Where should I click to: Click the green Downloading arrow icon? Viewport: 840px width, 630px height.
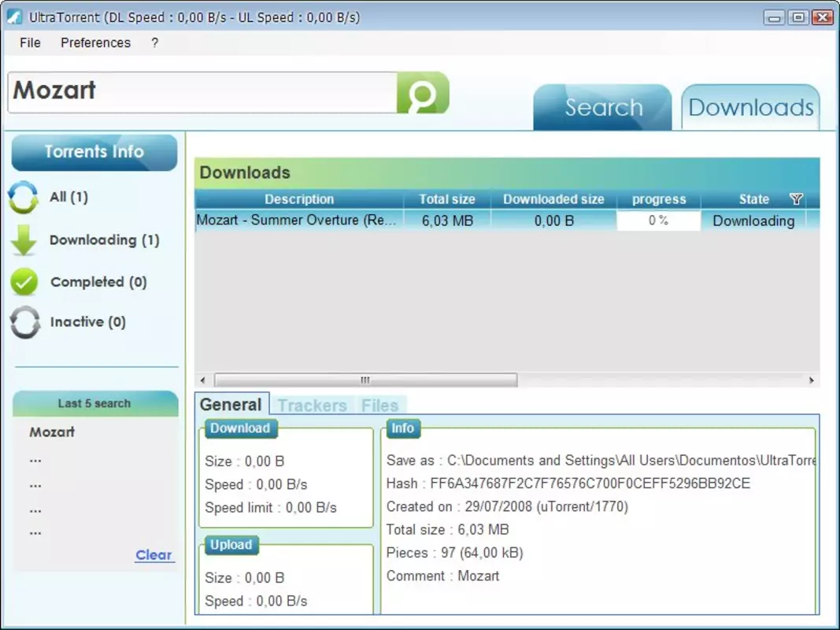click(24, 240)
